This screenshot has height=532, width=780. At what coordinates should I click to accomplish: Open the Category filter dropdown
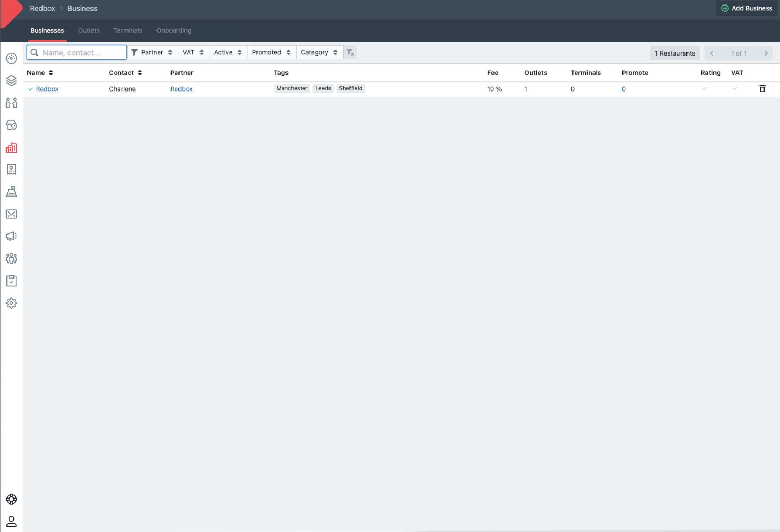[319, 53]
